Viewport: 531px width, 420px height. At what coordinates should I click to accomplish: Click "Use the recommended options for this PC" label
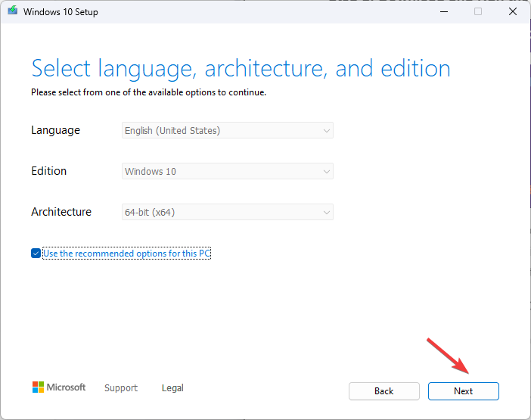[126, 254]
